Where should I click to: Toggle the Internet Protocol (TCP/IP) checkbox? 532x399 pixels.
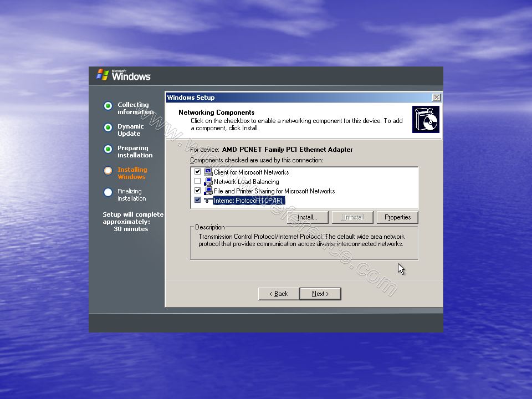tap(197, 200)
